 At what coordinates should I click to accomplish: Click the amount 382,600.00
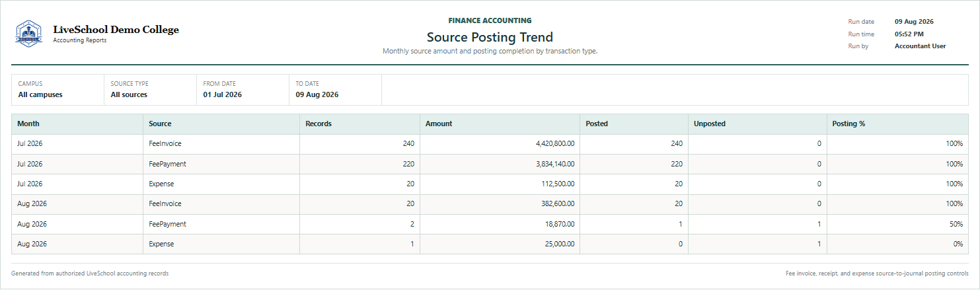(558, 204)
